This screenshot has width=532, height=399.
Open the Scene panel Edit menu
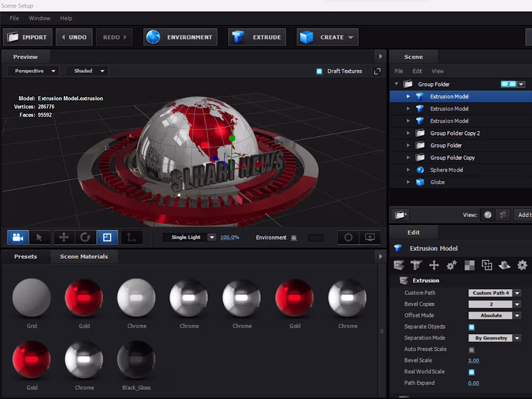[417, 71]
